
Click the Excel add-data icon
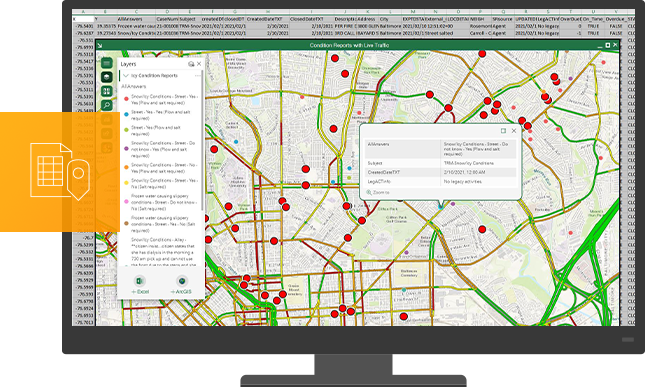pyautogui.click(x=140, y=281)
